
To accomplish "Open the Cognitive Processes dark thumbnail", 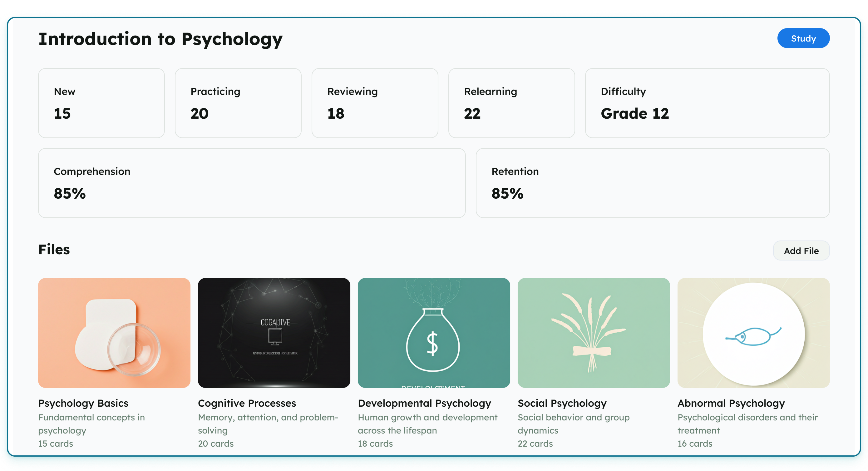I will point(274,333).
